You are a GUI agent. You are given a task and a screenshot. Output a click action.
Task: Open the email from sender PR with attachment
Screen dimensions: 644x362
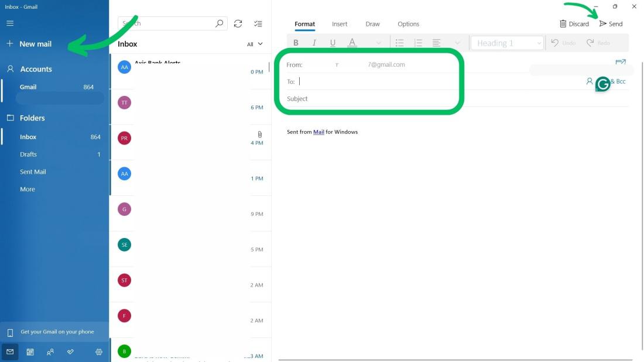190,143
